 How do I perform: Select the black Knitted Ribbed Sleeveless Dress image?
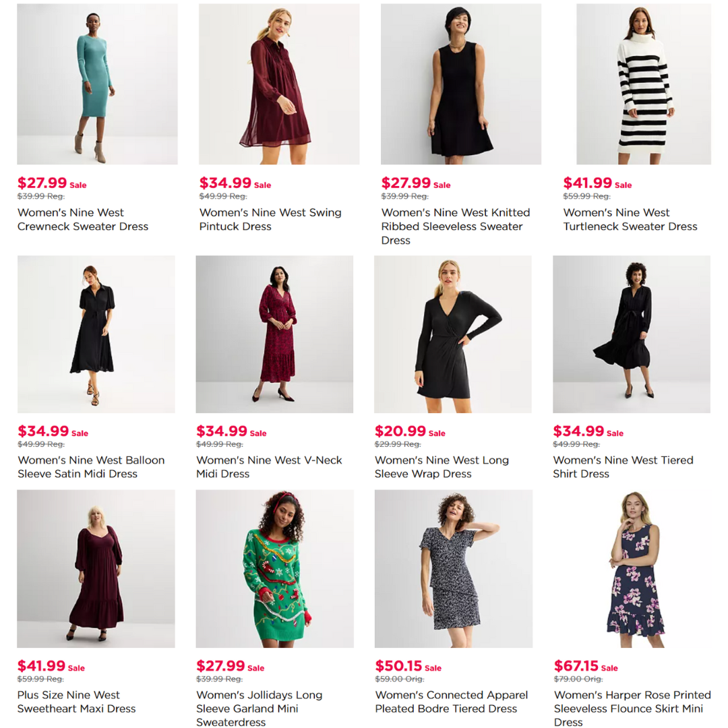click(461, 84)
